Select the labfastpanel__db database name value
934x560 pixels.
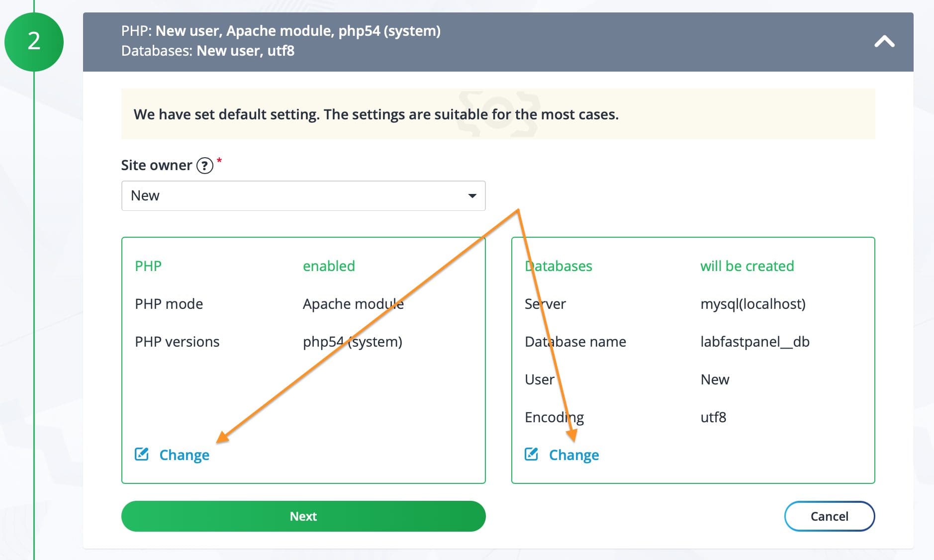[754, 342]
